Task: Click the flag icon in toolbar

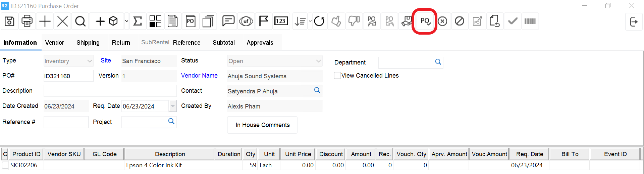Action: pos(264,21)
